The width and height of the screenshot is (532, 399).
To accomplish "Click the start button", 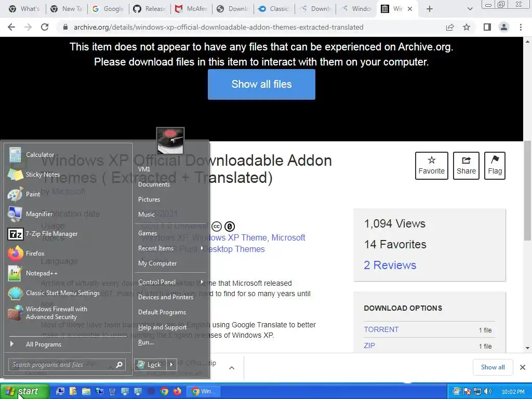I will 24,391.
